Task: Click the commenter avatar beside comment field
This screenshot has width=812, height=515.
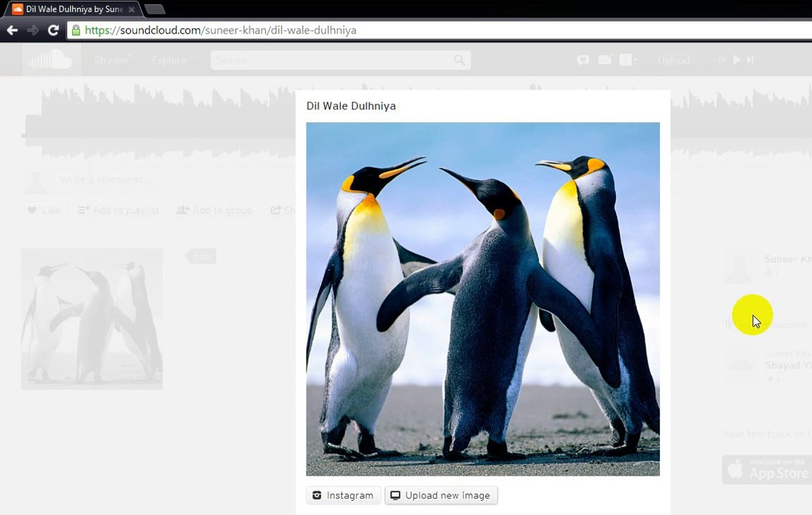Action: pyautogui.click(x=36, y=181)
